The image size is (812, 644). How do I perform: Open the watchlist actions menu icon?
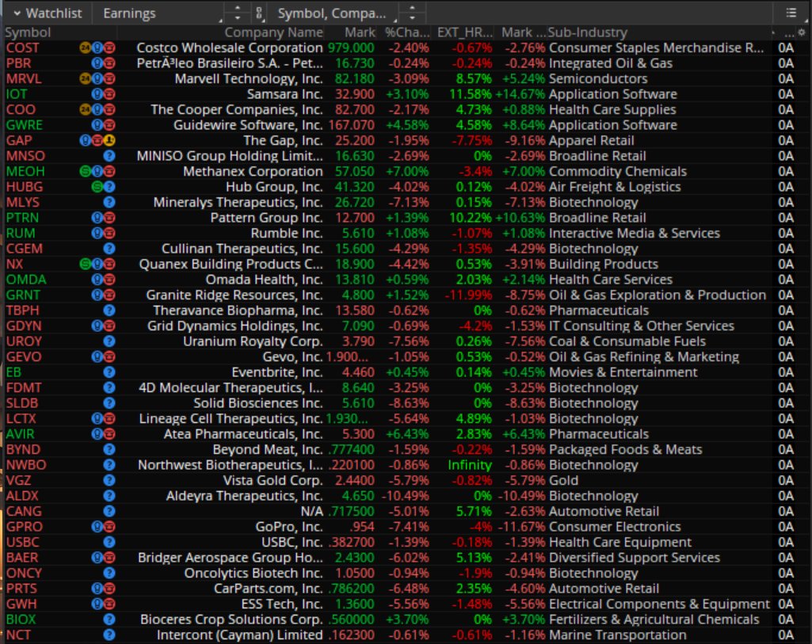791,13
